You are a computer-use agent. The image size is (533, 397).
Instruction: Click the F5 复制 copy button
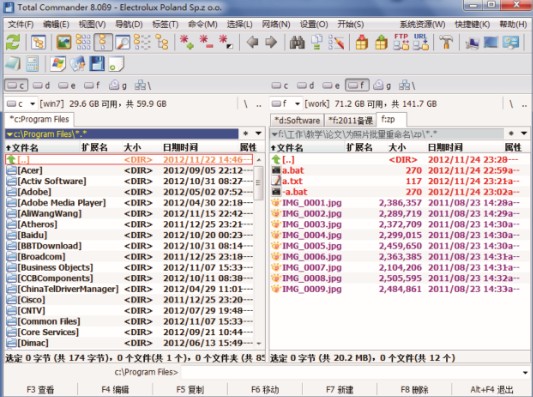(x=190, y=390)
